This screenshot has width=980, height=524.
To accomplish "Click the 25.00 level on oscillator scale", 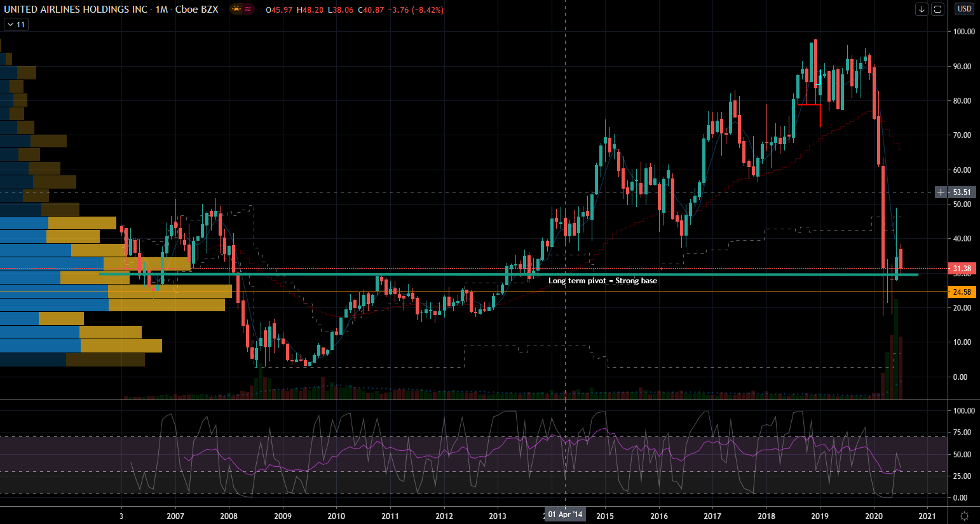I will coord(963,476).
